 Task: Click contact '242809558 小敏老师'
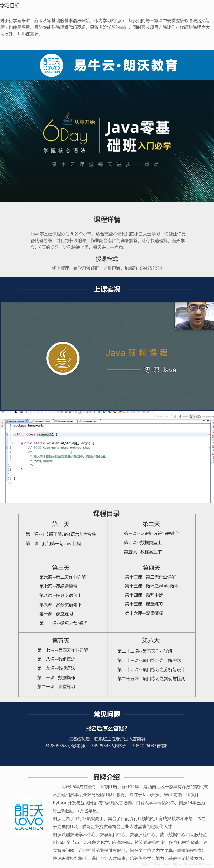coord(65,746)
